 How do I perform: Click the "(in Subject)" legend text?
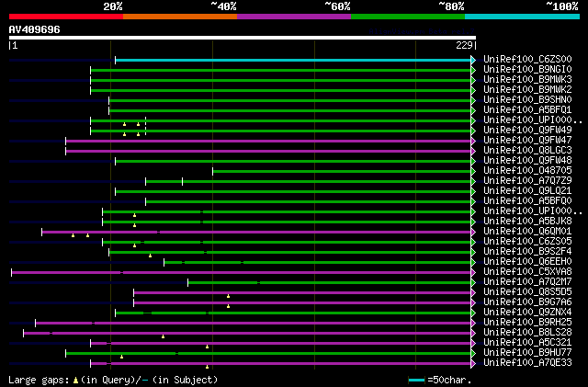(x=185, y=380)
